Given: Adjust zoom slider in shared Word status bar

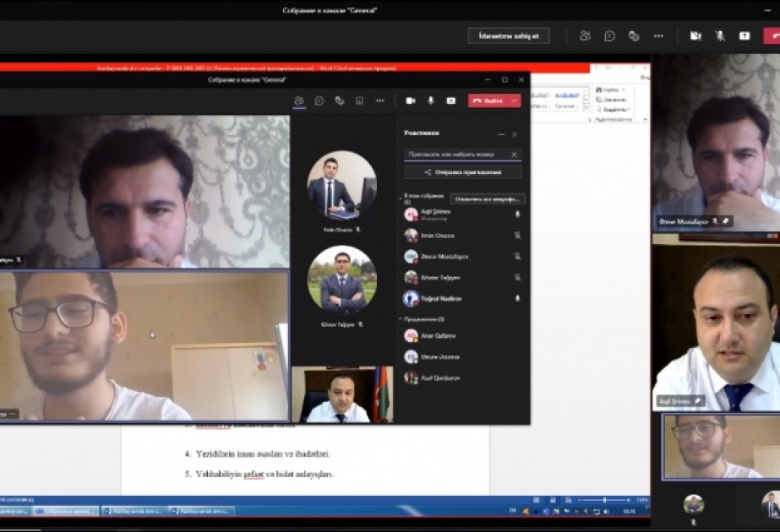Looking at the screenshot, I should [605, 500].
